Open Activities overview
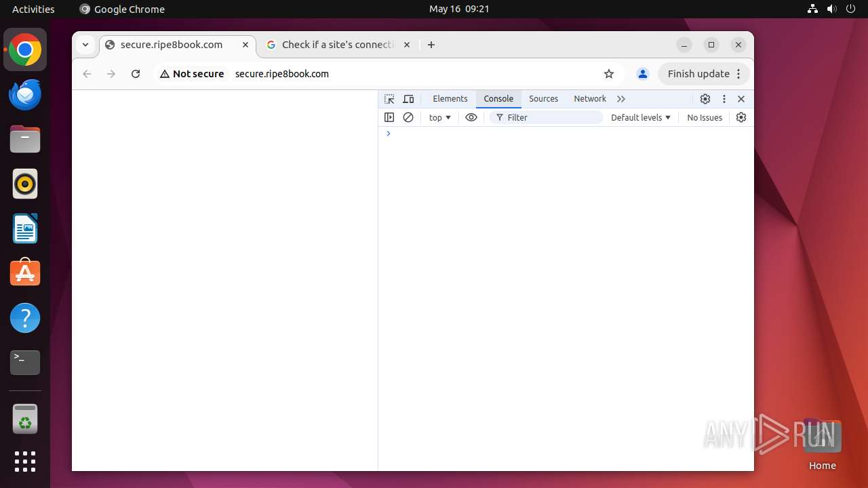868x488 pixels. [x=33, y=9]
